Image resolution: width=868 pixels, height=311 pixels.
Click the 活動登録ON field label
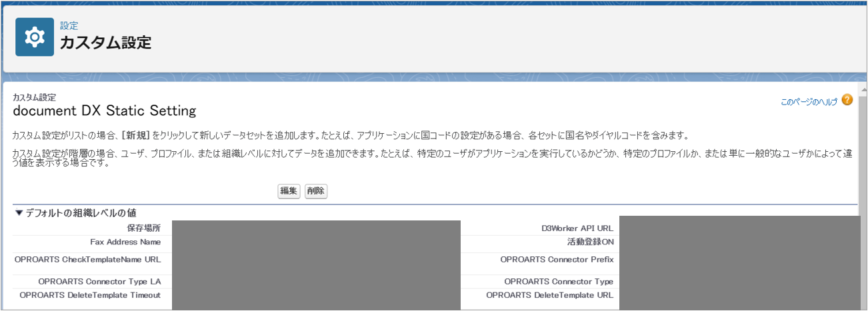click(x=585, y=242)
